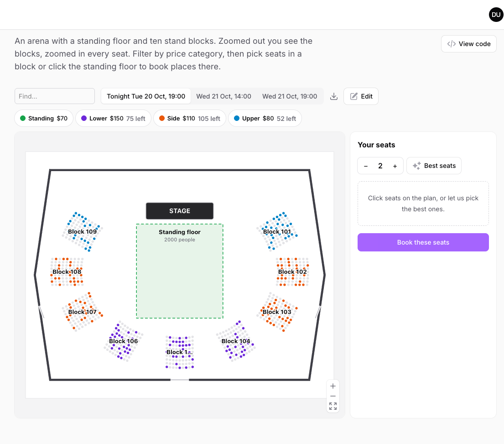
Task: Click the "52 left" availability text
Action: [286, 119]
